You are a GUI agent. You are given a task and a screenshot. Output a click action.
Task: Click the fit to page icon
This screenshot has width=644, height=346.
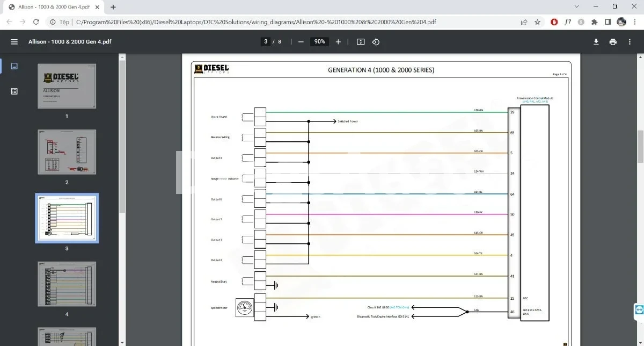[361, 42]
